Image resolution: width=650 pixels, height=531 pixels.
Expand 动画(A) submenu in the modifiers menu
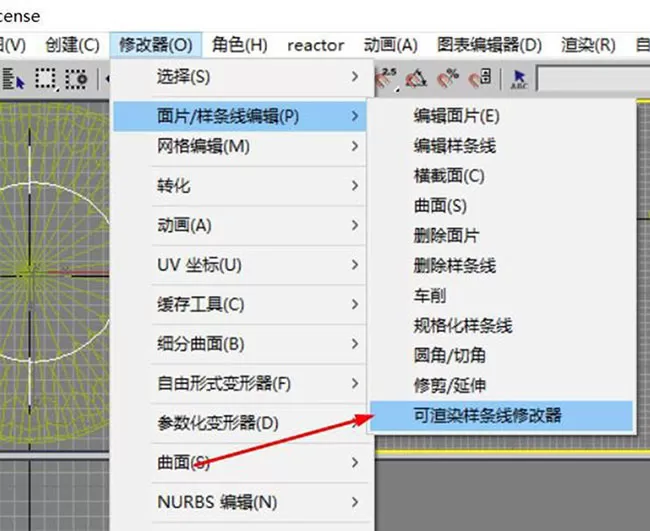click(354, 225)
